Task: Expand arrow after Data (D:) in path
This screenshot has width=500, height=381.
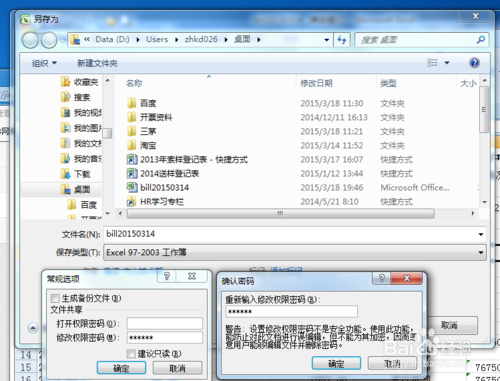Action: (138, 40)
